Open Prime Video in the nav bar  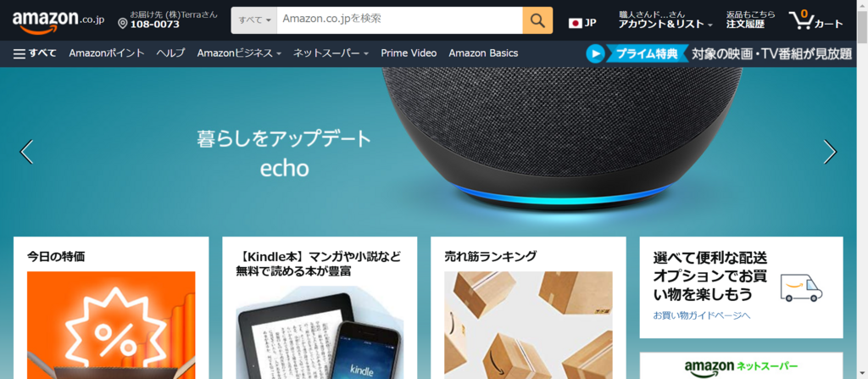[x=409, y=53]
